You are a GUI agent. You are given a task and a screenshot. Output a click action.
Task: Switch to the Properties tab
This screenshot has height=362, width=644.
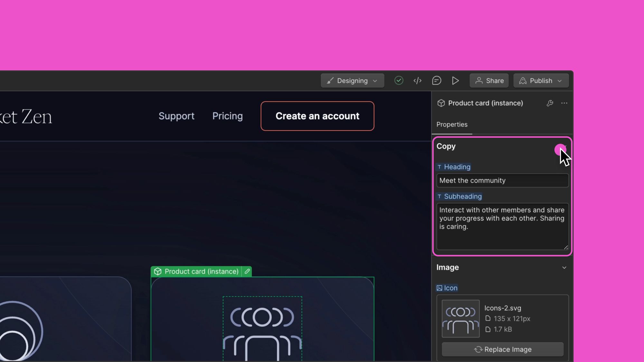[x=452, y=125]
